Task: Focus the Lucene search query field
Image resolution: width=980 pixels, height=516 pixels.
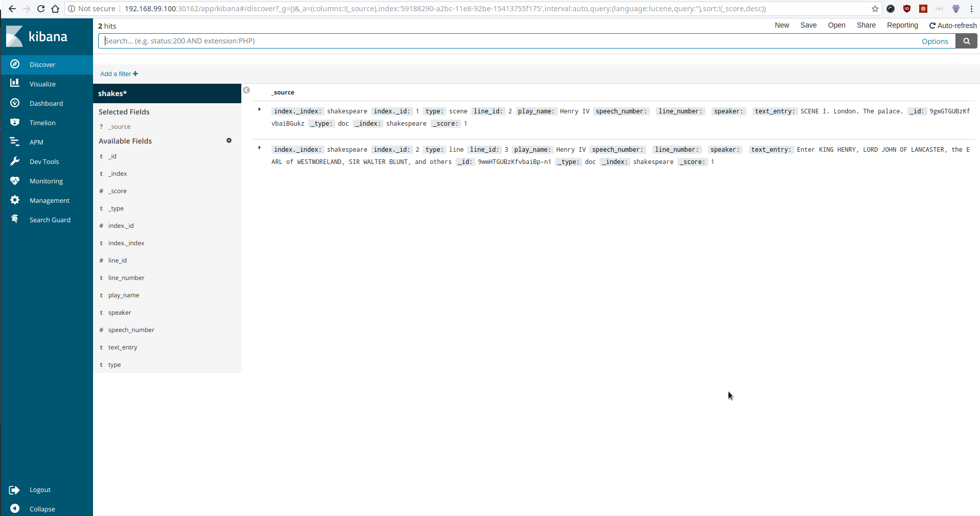Action: pos(506,41)
